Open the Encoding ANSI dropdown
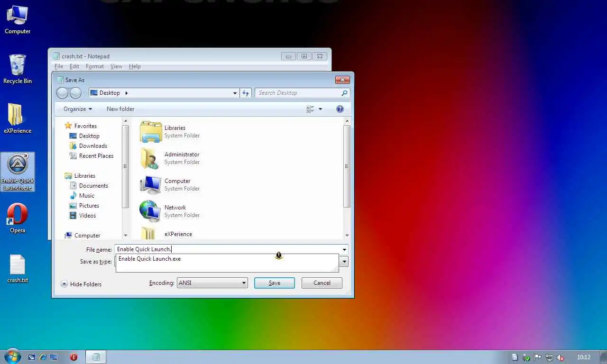This screenshot has width=607, height=364. [x=212, y=283]
